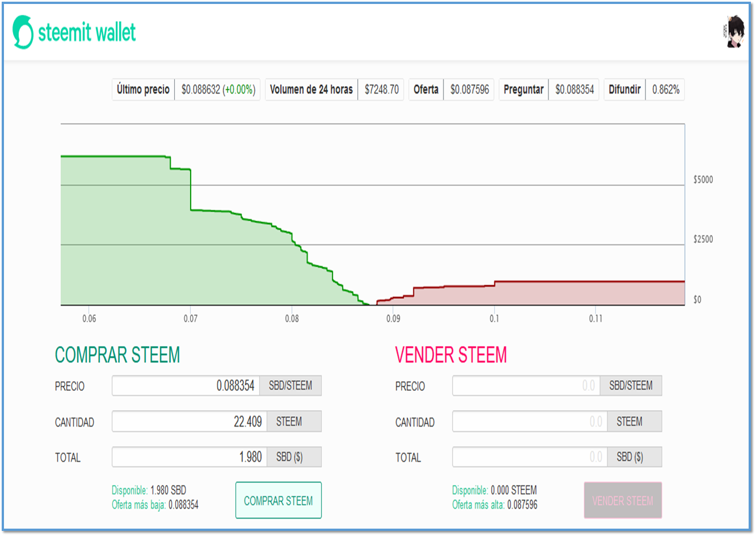Click the TOTAL label in the buy form
The image size is (756, 536).
click(67, 458)
